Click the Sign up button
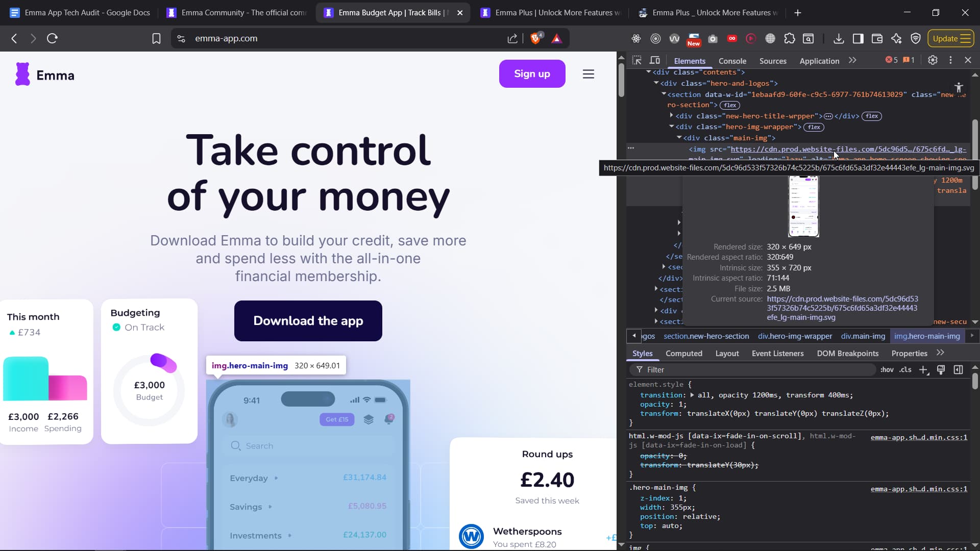Screen dimensions: 980x551 tap(532, 73)
